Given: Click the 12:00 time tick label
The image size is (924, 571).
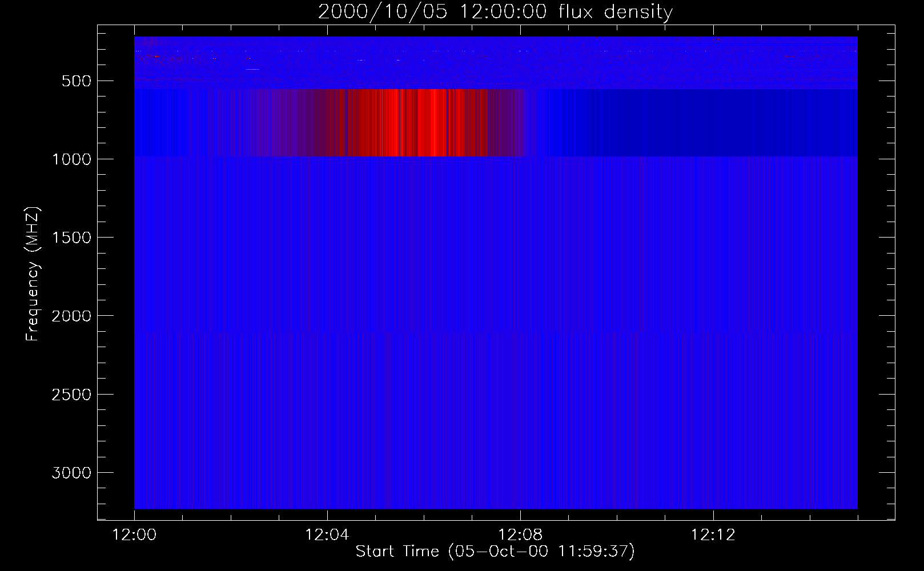Looking at the screenshot, I should [134, 535].
